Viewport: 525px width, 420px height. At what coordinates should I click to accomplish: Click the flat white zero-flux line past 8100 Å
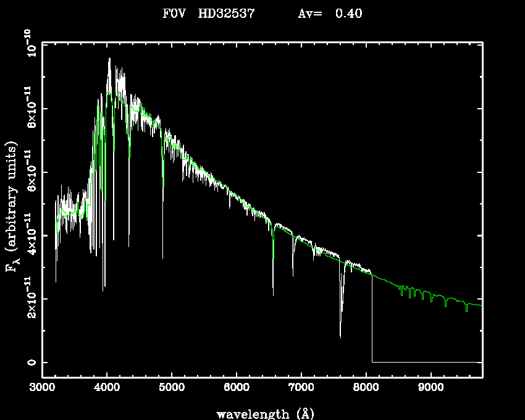coord(426,362)
